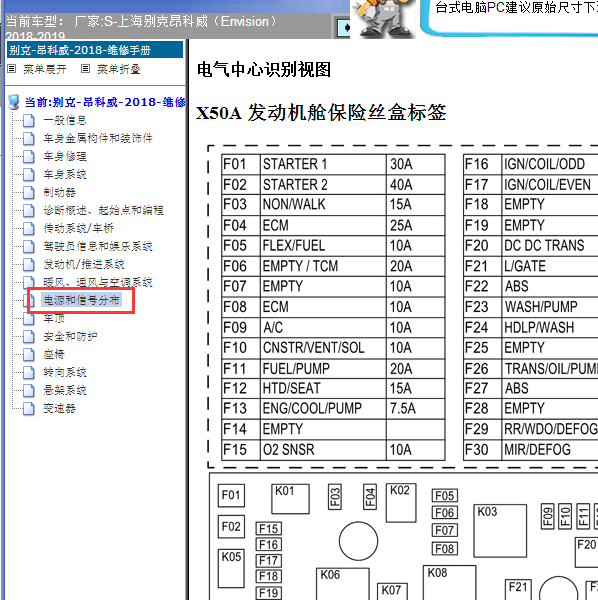Image resolution: width=598 pixels, height=600 pixels.
Task: Click the arrow button next to vehicle model
Action: point(342,28)
